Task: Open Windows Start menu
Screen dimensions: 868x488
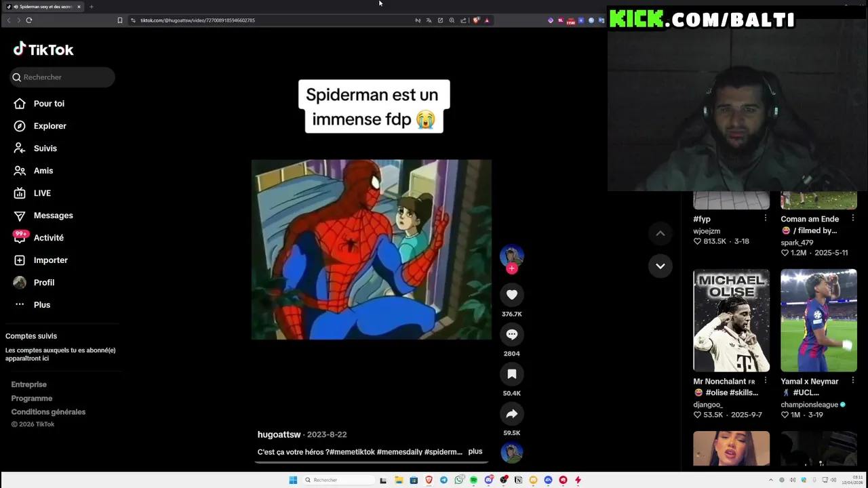Action: click(x=293, y=480)
